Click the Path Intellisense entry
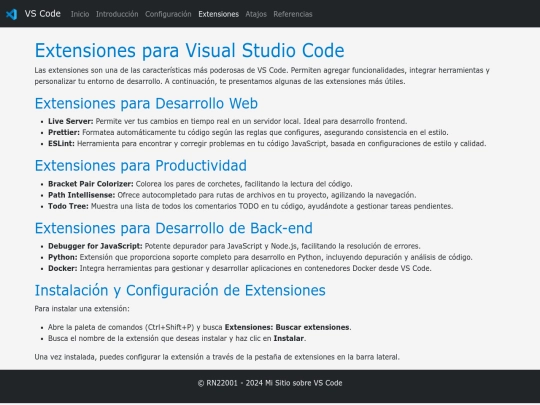Viewport: 540px width, 405px height. (x=232, y=195)
